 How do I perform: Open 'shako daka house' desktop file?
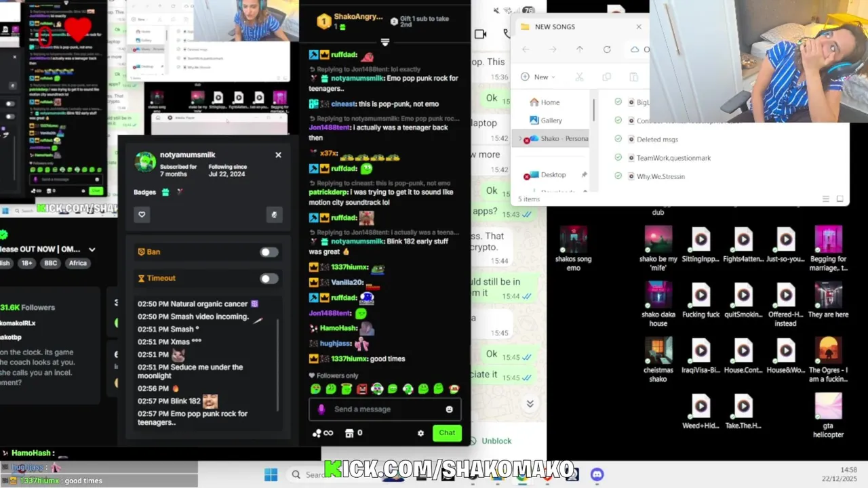(x=658, y=304)
